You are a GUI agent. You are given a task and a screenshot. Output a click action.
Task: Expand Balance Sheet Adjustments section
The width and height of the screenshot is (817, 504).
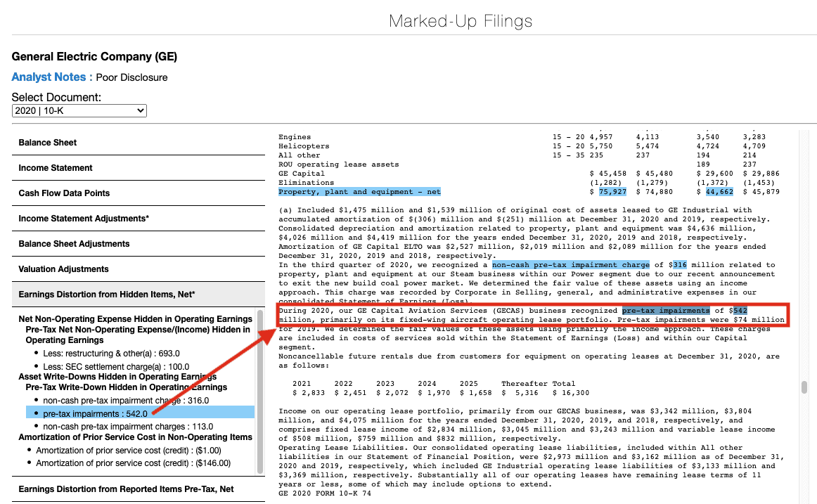pyautogui.click(x=138, y=244)
